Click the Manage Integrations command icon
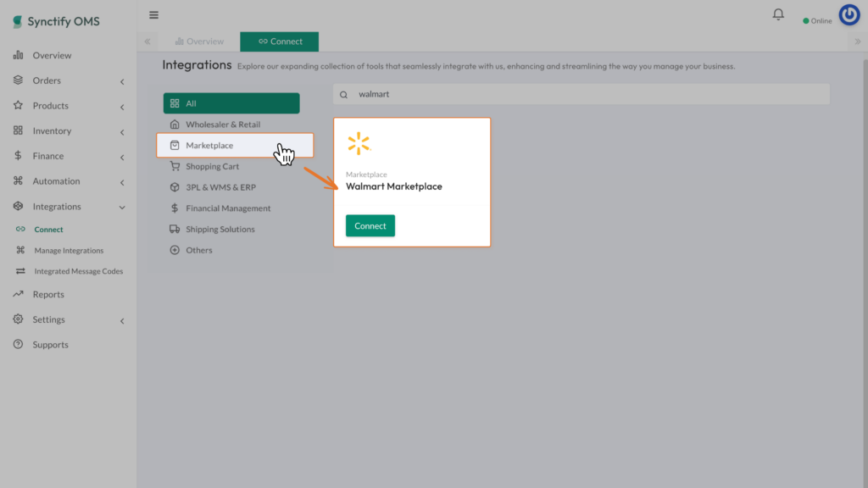This screenshot has width=868, height=488. 20,250
